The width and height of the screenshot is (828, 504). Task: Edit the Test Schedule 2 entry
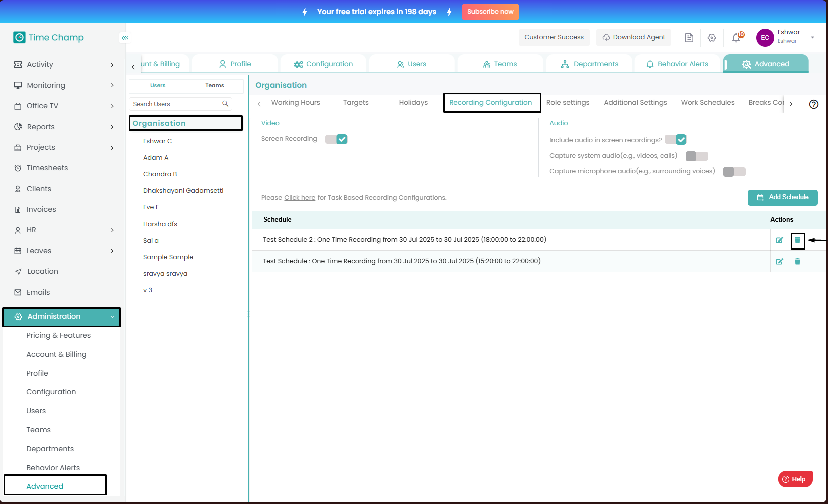779,240
